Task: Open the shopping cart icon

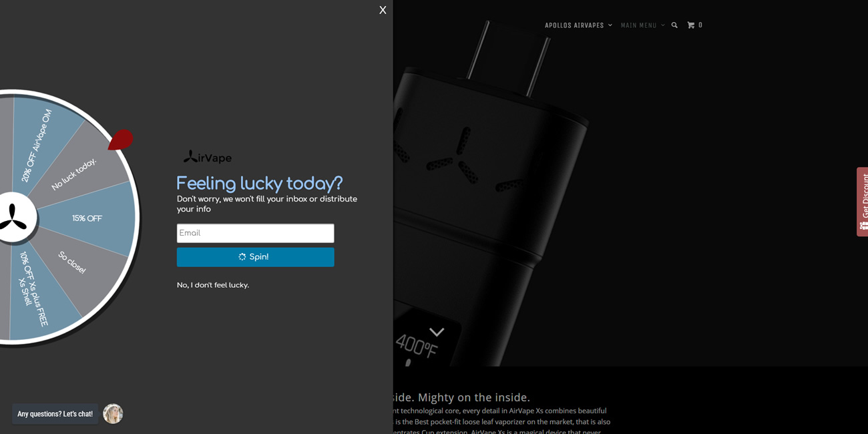Action: click(x=691, y=25)
